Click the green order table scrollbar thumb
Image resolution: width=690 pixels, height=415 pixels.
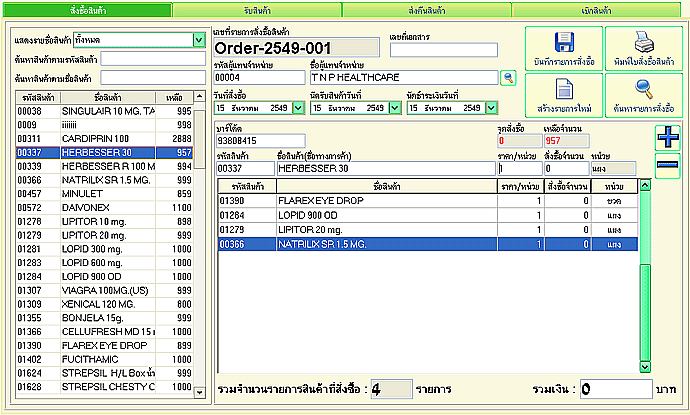click(x=645, y=312)
